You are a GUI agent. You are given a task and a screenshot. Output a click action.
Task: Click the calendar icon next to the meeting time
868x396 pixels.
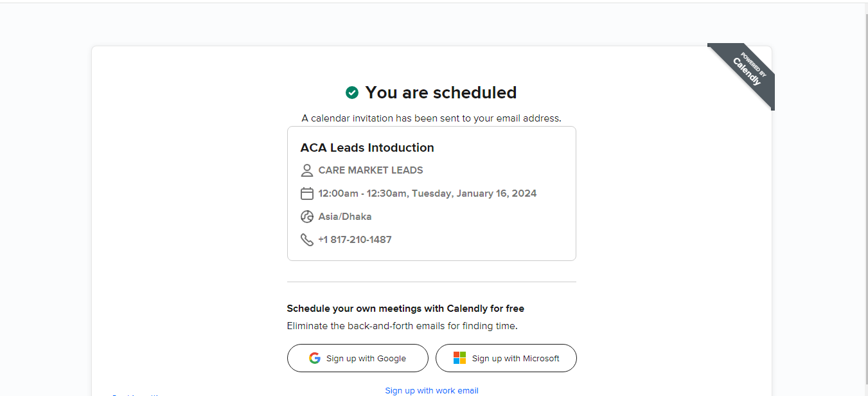coord(307,194)
